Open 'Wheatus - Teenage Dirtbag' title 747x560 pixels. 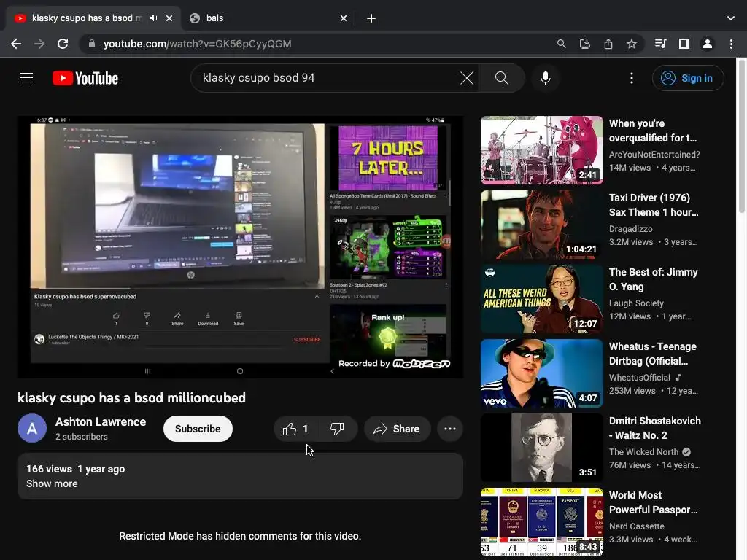(x=653, y=354)
